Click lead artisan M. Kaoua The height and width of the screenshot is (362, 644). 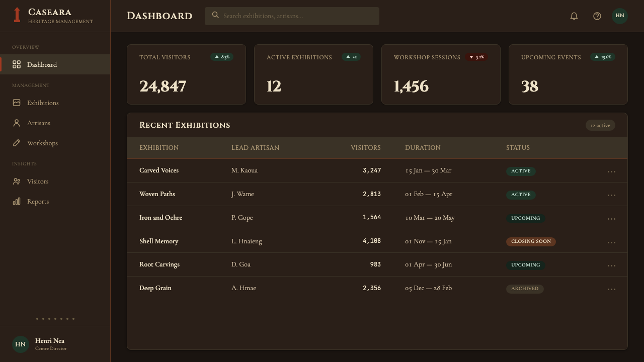pyautogui.click(x=245, y=170)
